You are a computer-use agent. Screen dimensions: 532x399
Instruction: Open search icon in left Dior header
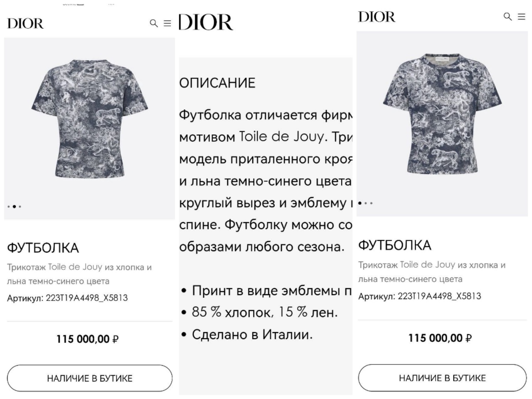coord(154,23)
